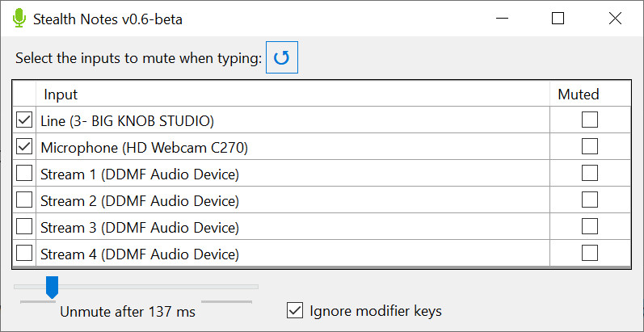Toggle Muted box for Microphone HD Webcam
The height and width of the screenshot is (332, 644).
[590, 146]
